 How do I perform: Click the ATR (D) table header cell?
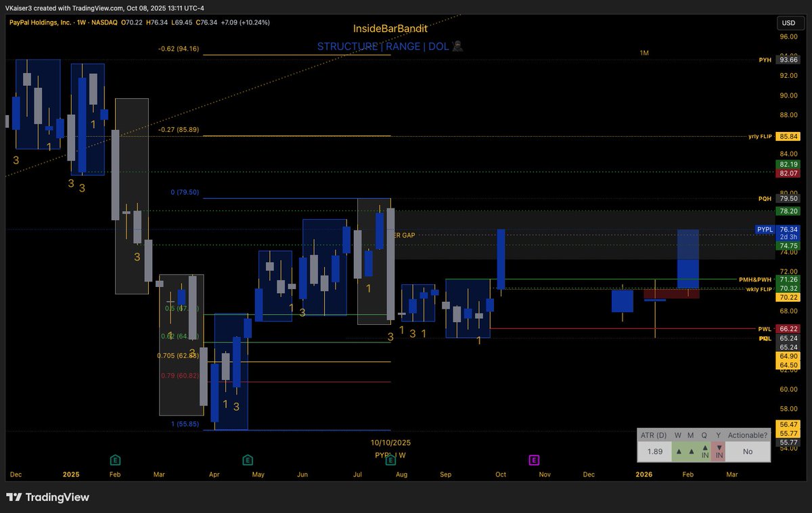pyautogui.click(x=654, y=435)
